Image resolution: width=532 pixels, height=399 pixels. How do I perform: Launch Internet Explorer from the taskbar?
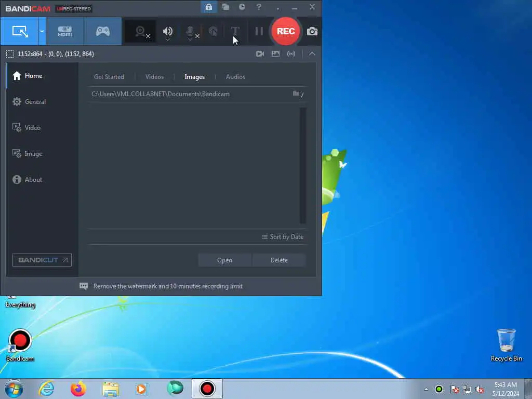(x=46, y=389)
